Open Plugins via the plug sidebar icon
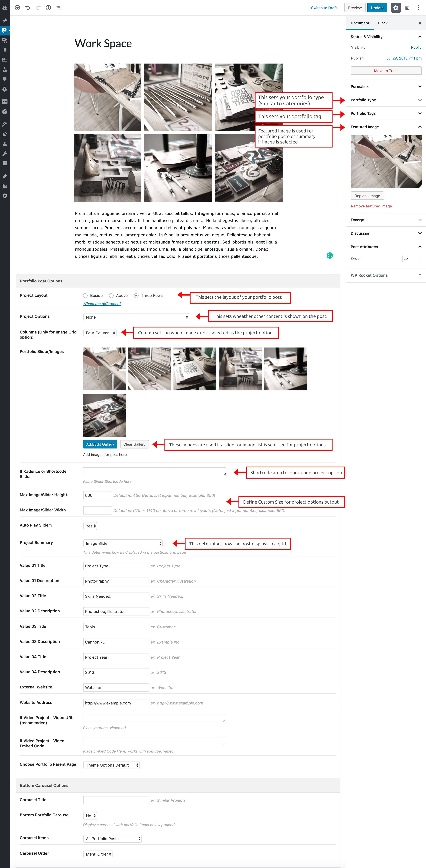 tap(5, 134)
